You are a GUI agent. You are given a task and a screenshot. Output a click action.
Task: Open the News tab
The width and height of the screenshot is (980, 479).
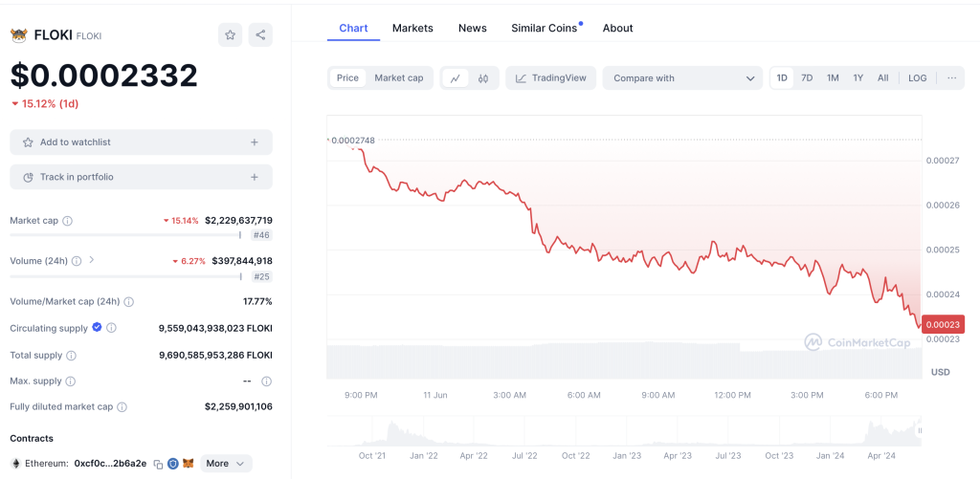pyautogui.click(x=473, y=28)
